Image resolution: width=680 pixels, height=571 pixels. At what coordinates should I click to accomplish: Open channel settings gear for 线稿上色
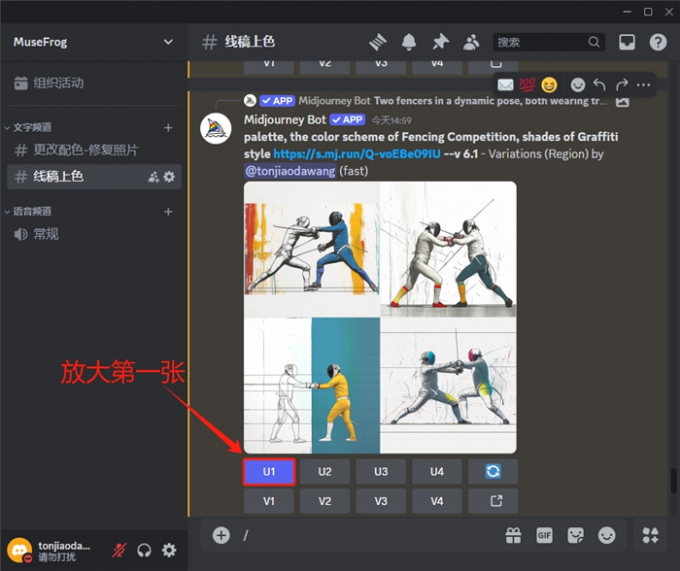(169, 177)
